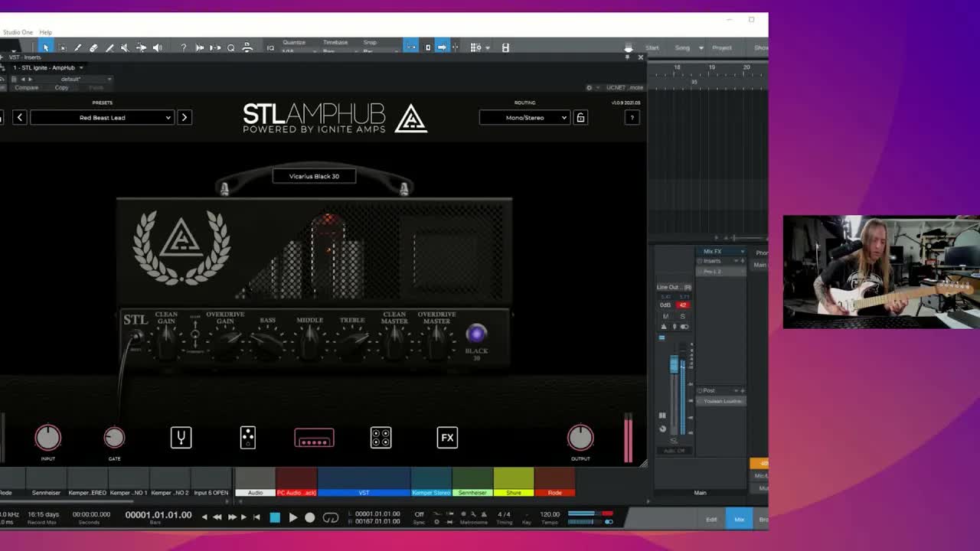Viewport: 980px width, 551px height.
Task: Click Play in the transport
Action: 292,518
